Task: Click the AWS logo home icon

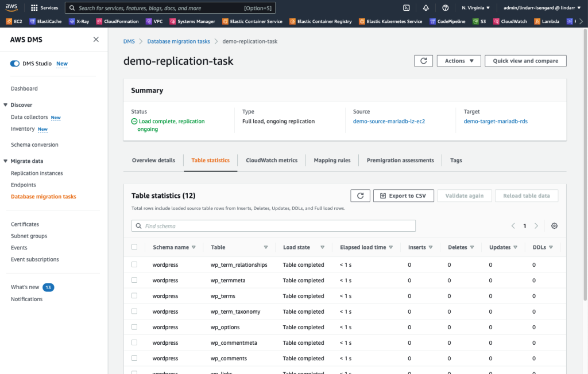Action: coord(13,8)
